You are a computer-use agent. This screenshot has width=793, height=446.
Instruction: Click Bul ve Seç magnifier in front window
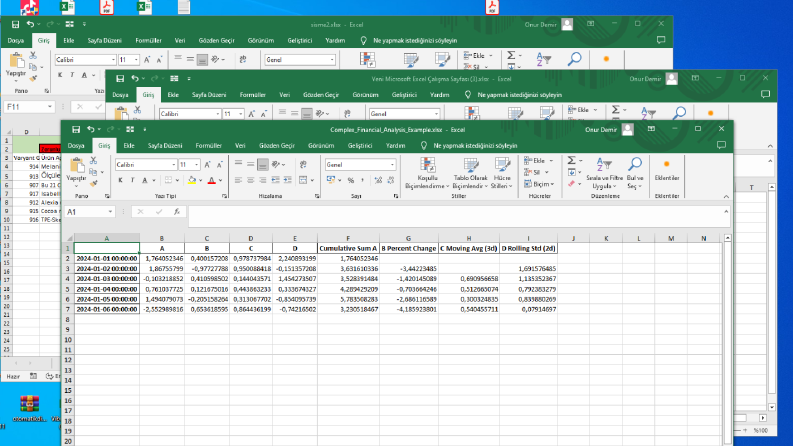click(x=635, y=164)
